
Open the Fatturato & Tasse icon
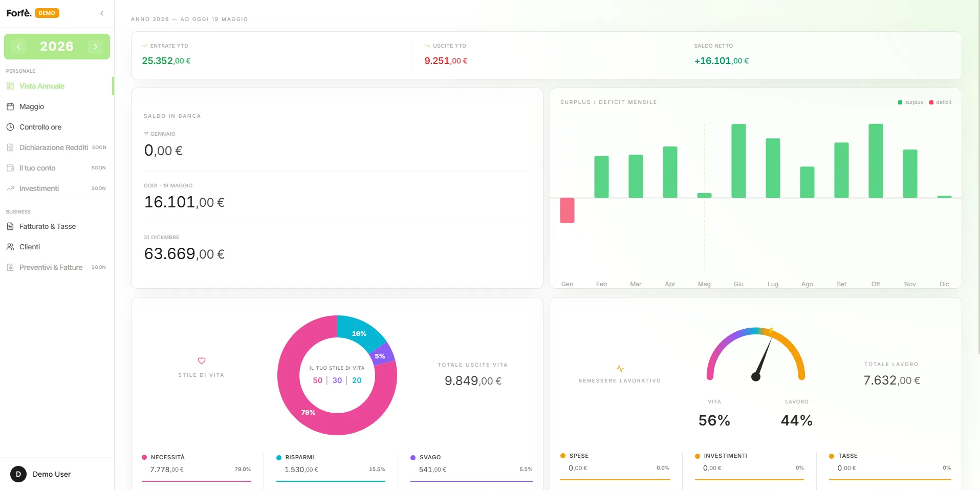tap(10, 226)
